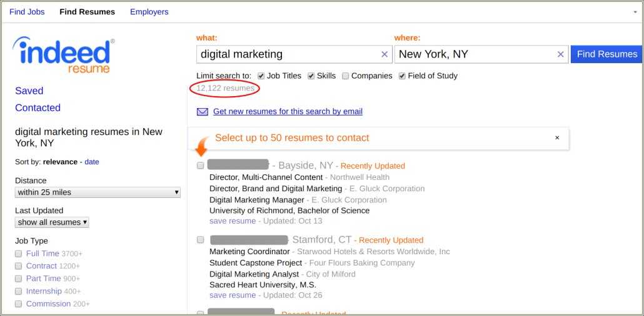Open the Distance 'within 25 miles' dropdown
644x316 pixels.
click(98, 192)
